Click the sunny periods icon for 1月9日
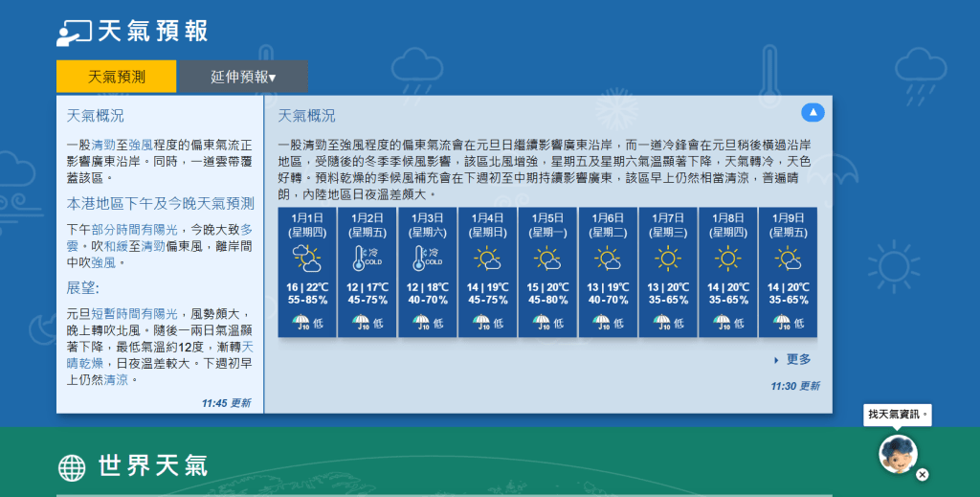This screenshot has height=497, width=980. pyautogui.click(x=788, y=258)
